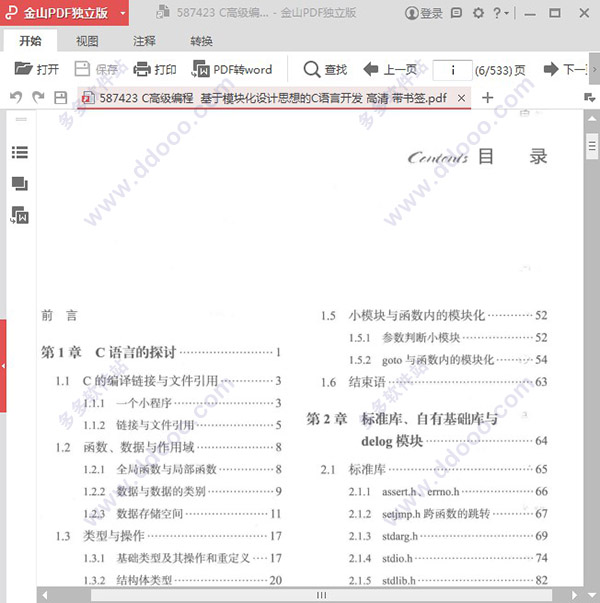Screen dimensions: 600x603
Task: Click the scroll left arrow
Action: [x=45, y=595]
